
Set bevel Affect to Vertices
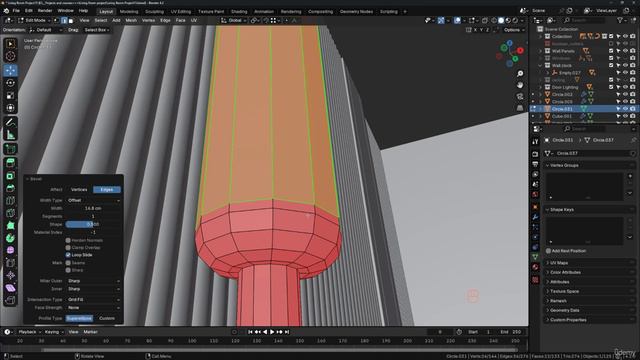79,190
